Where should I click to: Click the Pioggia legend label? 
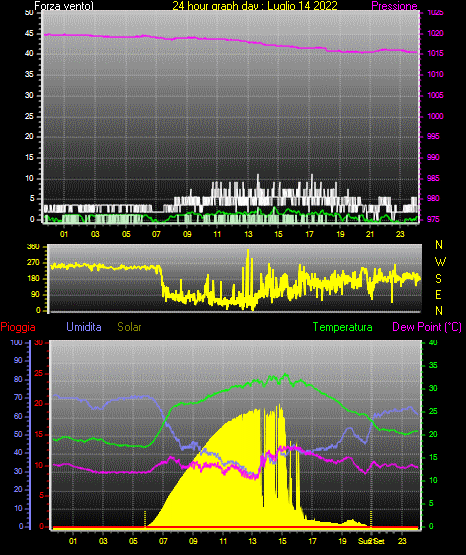(x=18, y=327)
